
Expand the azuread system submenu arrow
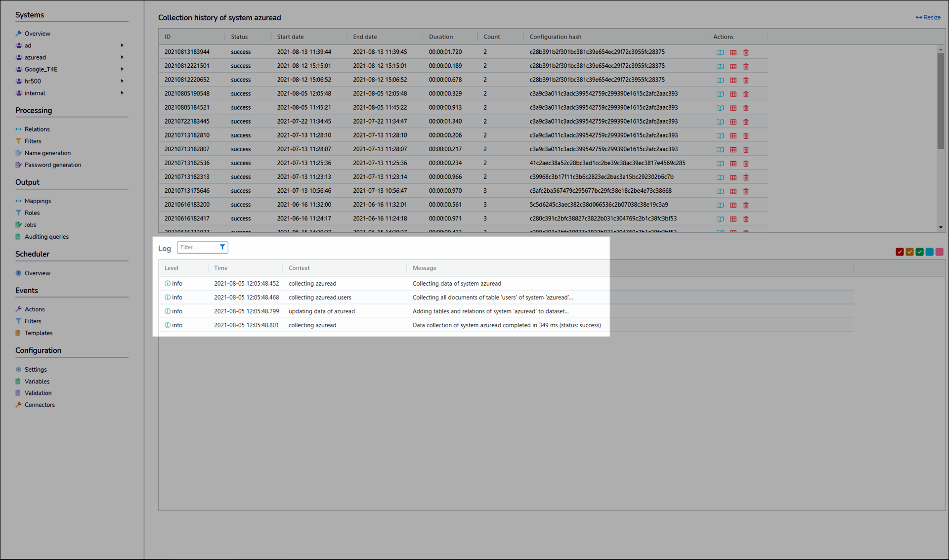click(122, 57)
